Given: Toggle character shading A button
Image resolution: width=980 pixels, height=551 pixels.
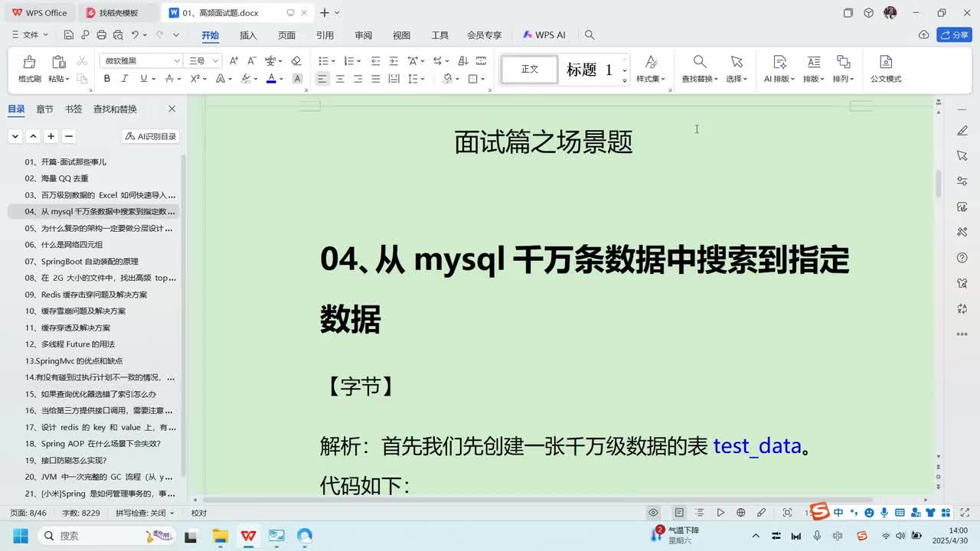Looking at the screenshot, I should [298, 79].
